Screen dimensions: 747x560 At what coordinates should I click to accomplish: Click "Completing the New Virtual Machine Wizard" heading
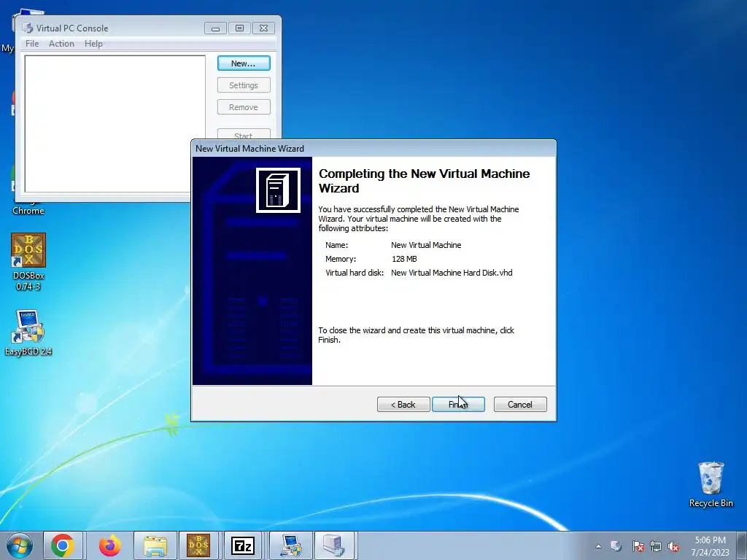point(424,181)
